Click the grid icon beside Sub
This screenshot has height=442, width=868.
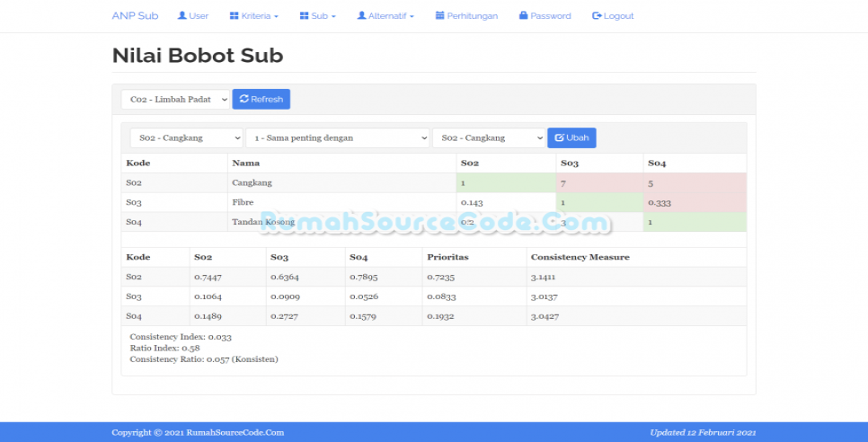304,16
